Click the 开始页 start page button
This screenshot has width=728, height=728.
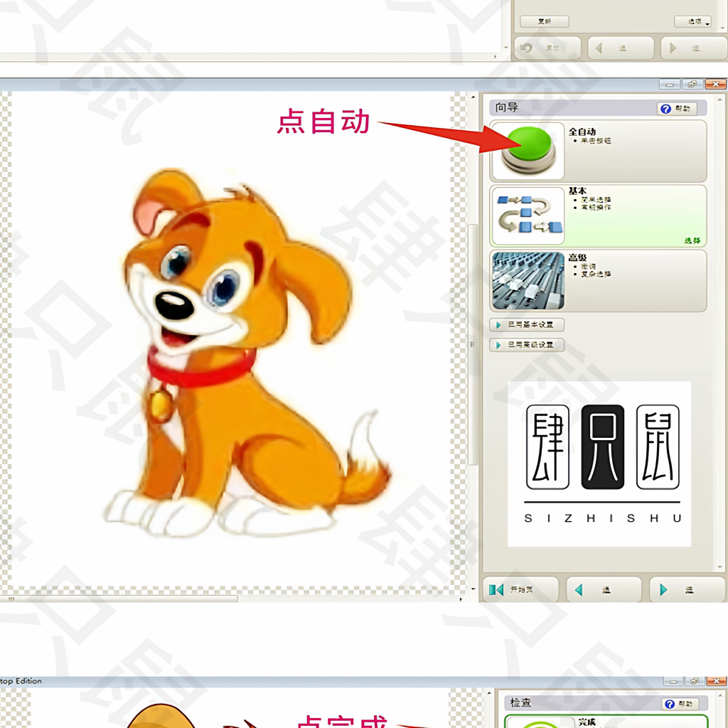point(520,589)
